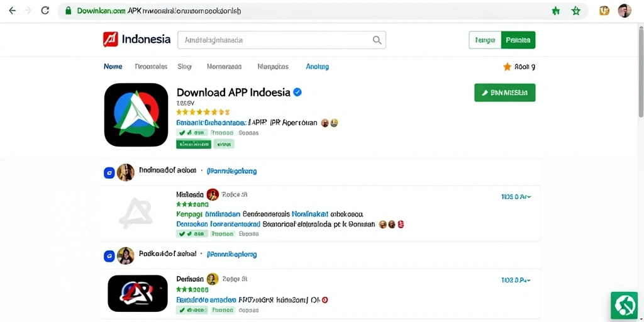Click the browser back arrow

13,11
